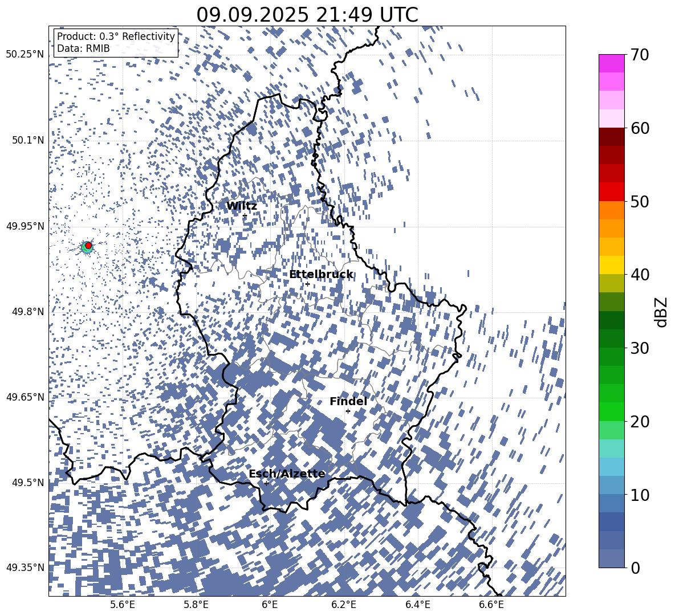Click the 50.25°N latitude tick label

[x=25, y=55]
